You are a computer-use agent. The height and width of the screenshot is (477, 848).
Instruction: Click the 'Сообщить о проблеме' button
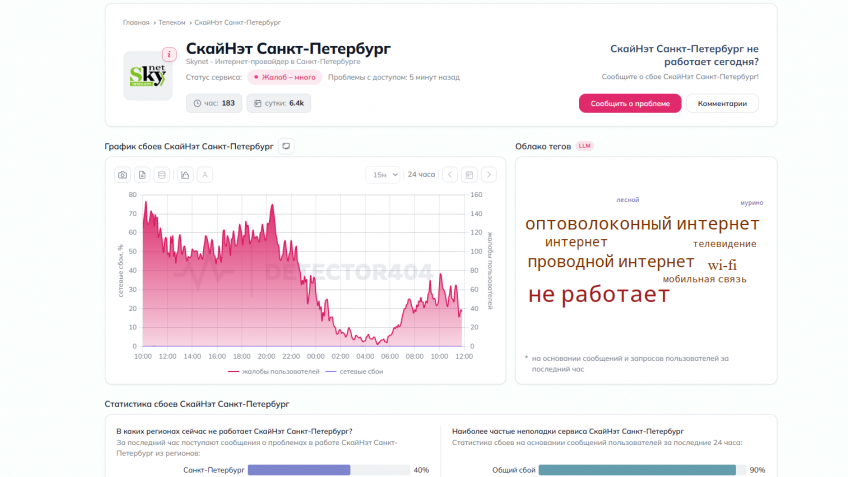point(630,103)
